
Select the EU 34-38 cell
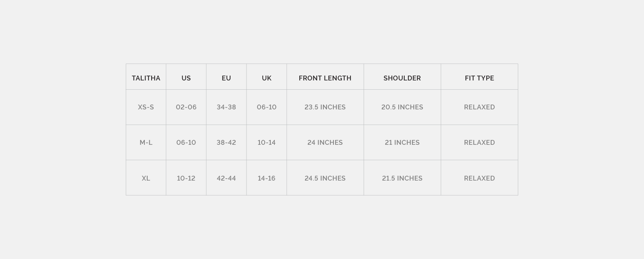(226, 107)
